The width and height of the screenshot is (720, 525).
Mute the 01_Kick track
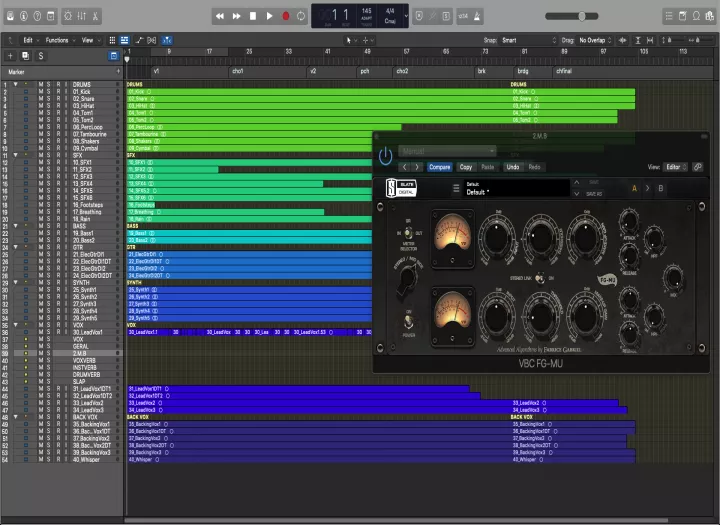tap(41, 91)
